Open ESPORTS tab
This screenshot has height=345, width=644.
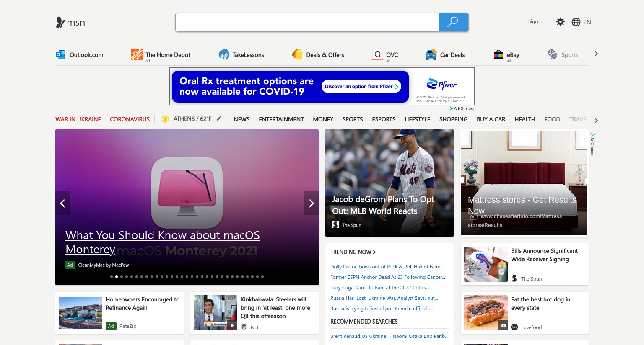(384, 119)
